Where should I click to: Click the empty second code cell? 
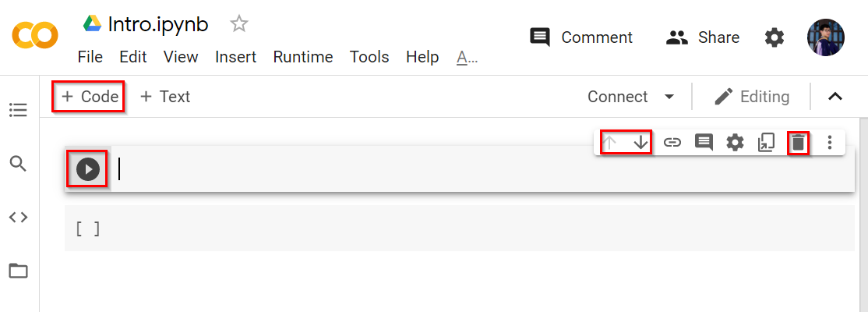[468, 229]
